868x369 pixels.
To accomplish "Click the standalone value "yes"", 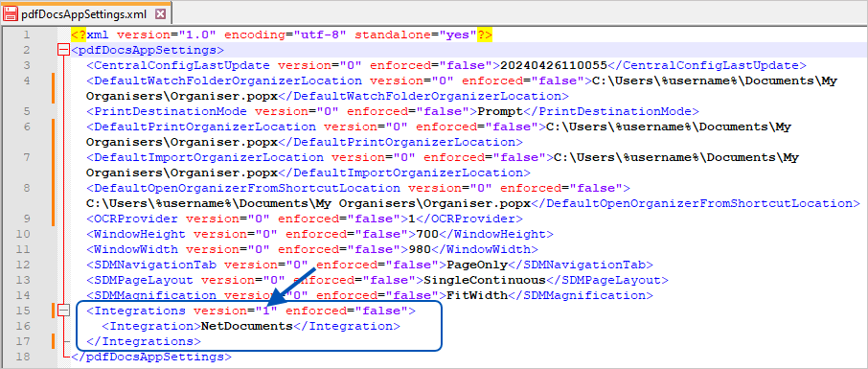I will (458, 35).
